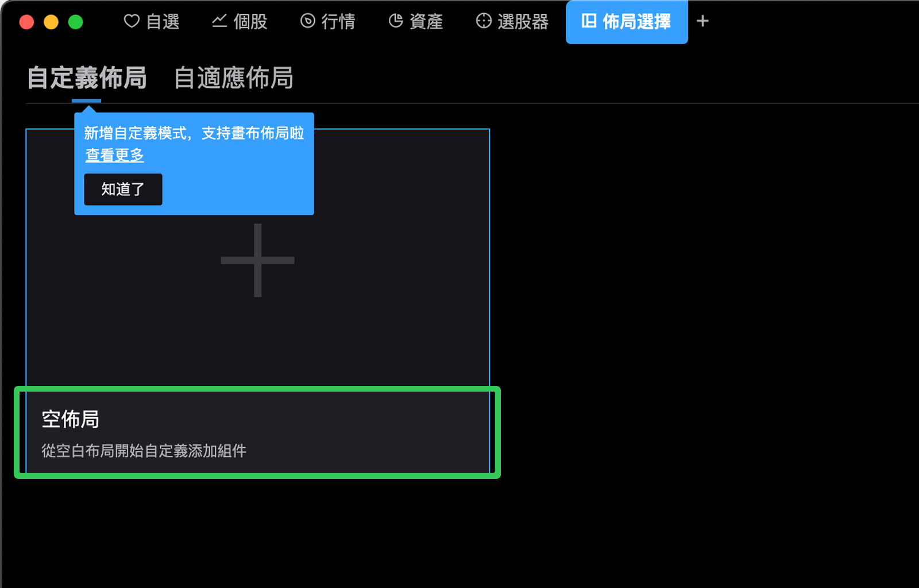The width and height of the screenshot is (919, 588).
Task: Click the 選股器 tab label text
Action: pyautogui.click(x=523, y=22)
